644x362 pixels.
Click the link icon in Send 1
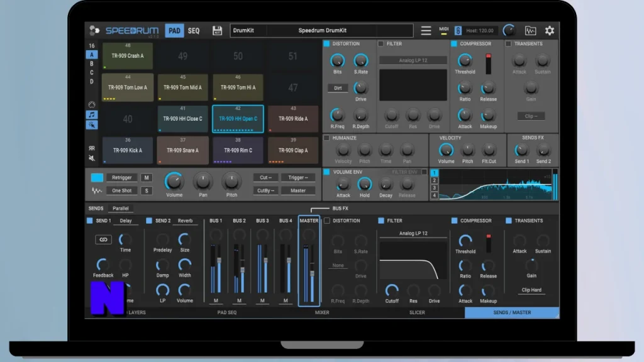point(103,239)
